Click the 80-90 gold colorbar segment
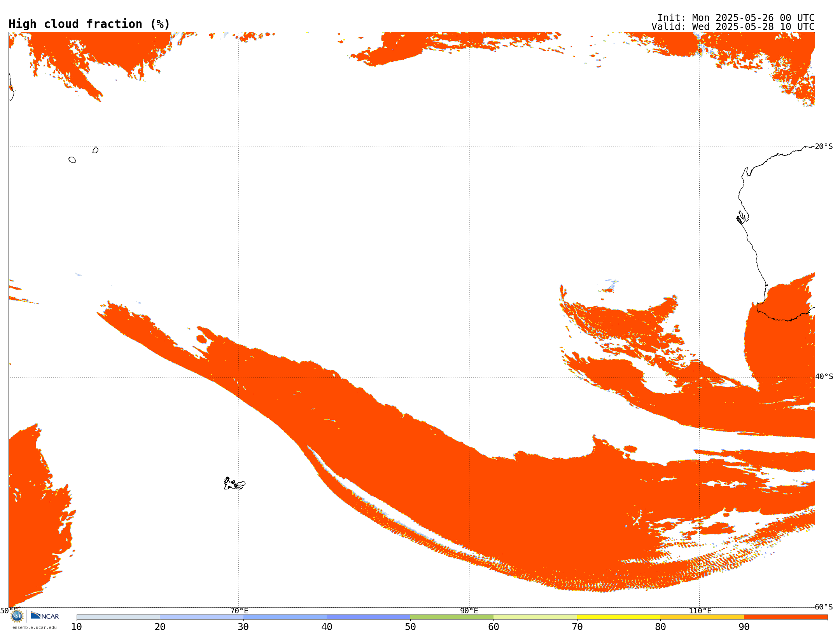This screenshot has width=840, height=632. [x=702, y=617]
